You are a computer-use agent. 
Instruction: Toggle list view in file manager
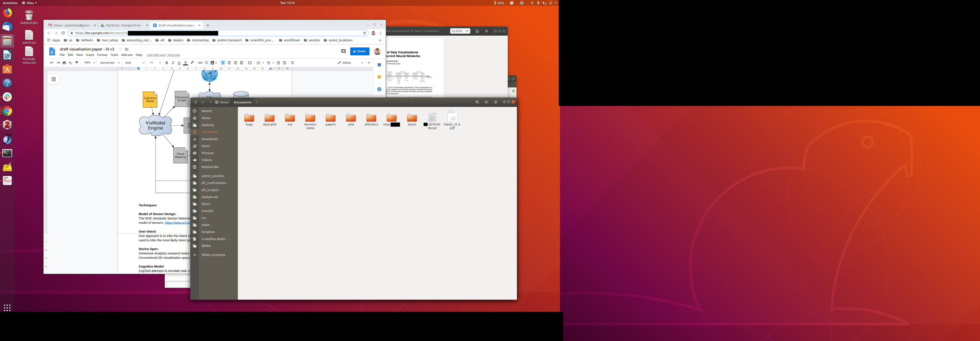tap(486, 102)
